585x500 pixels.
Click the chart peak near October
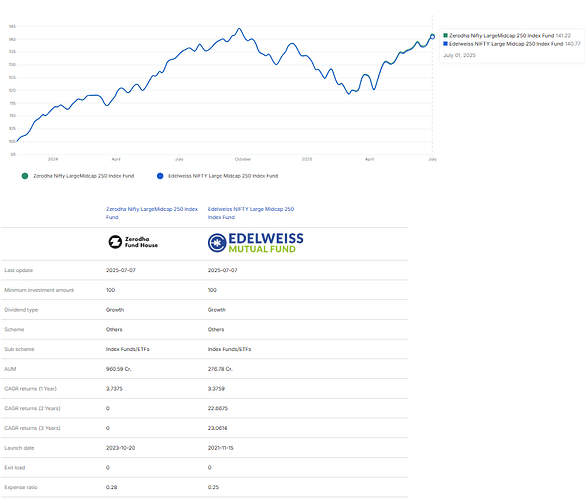coord(240,28)
